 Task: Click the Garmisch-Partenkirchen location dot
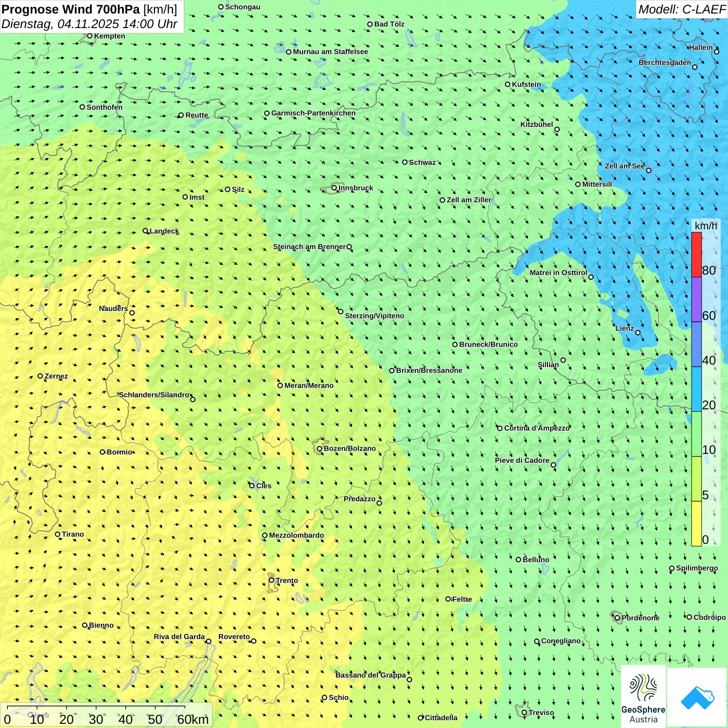coord(267,113)
